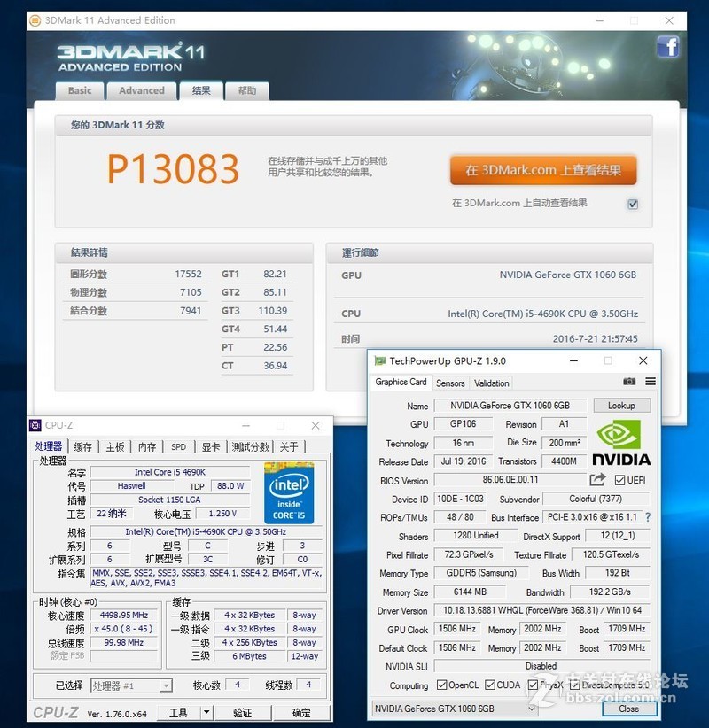Image resolution: width=709 pixels, height=728 pixels.
Task: Switch to the Sensors tab in GPU-Z
Action: click(x=451, y=383)
